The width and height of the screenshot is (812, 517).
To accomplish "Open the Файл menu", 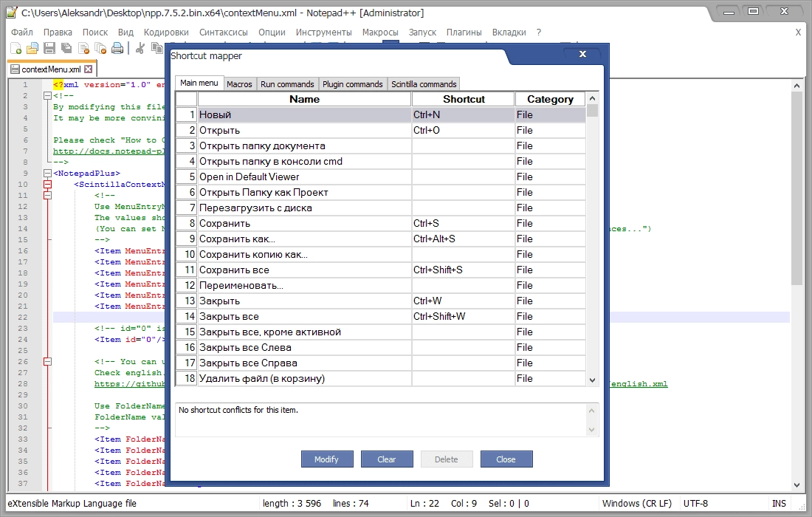I will 22,32.
